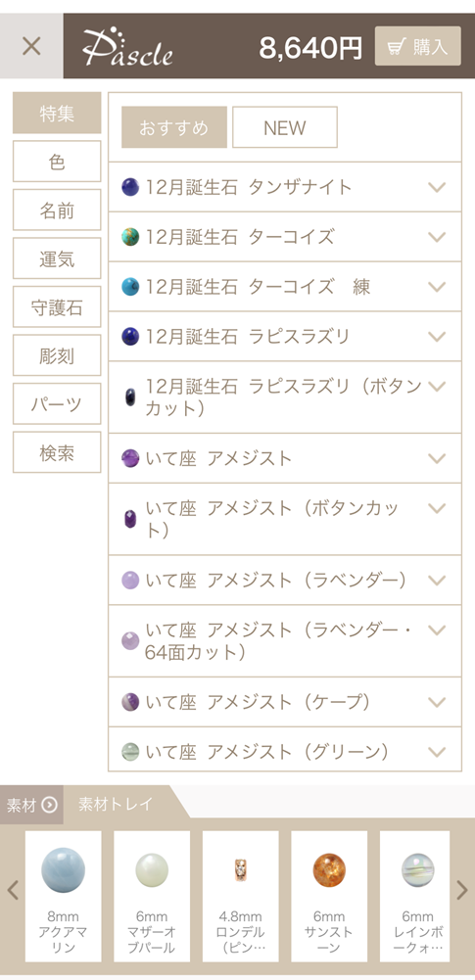Select the turquoise bead icon
Image resolution: width=475 pixels, height=980 pixels.
click(130, 237)
